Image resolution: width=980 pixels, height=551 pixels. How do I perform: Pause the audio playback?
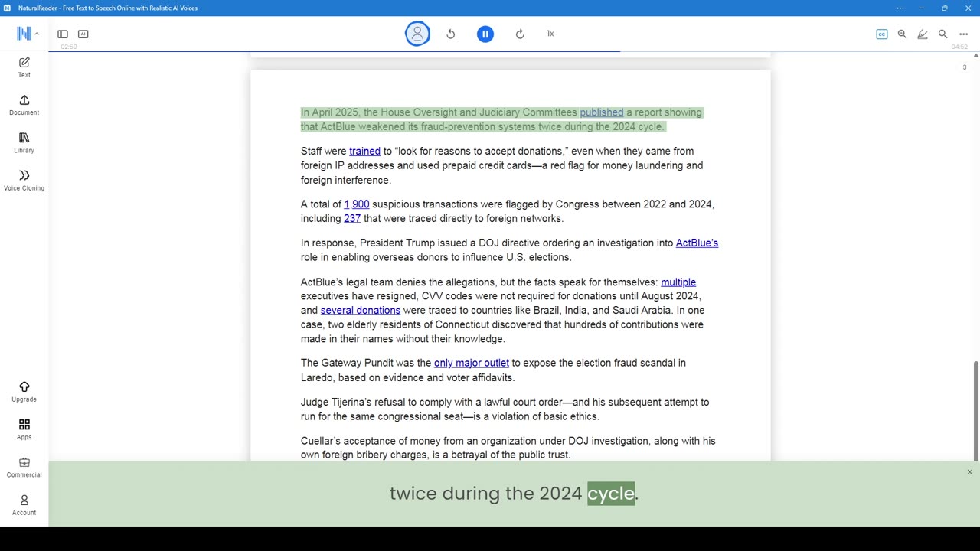point(485,34)
